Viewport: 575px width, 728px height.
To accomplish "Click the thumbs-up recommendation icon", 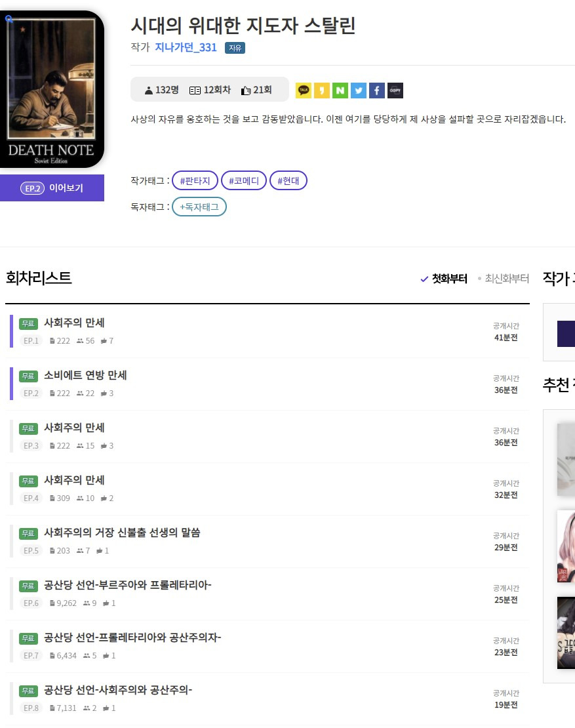I will tap(245, 91).
